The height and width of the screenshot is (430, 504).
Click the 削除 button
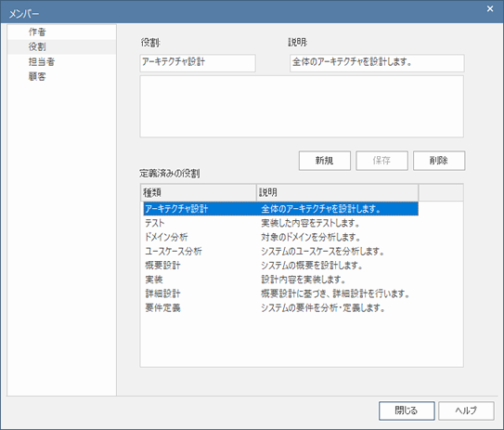click(x=439, y=161)
